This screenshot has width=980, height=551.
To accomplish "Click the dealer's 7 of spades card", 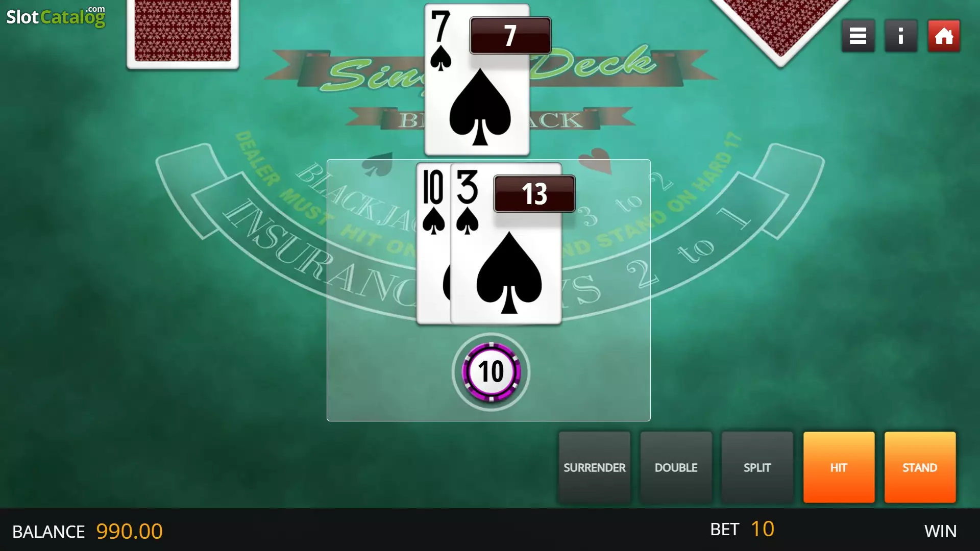I will tap(477, 80).
